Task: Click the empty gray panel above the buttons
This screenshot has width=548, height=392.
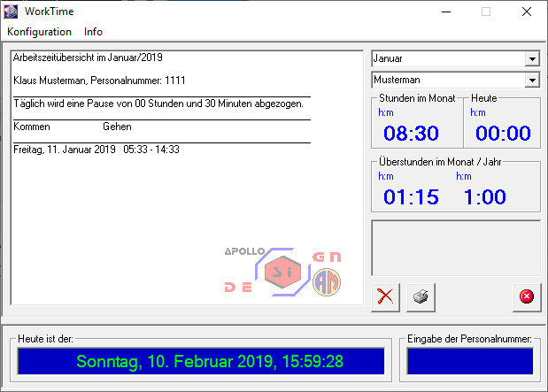Action: [x=456, y=248]
